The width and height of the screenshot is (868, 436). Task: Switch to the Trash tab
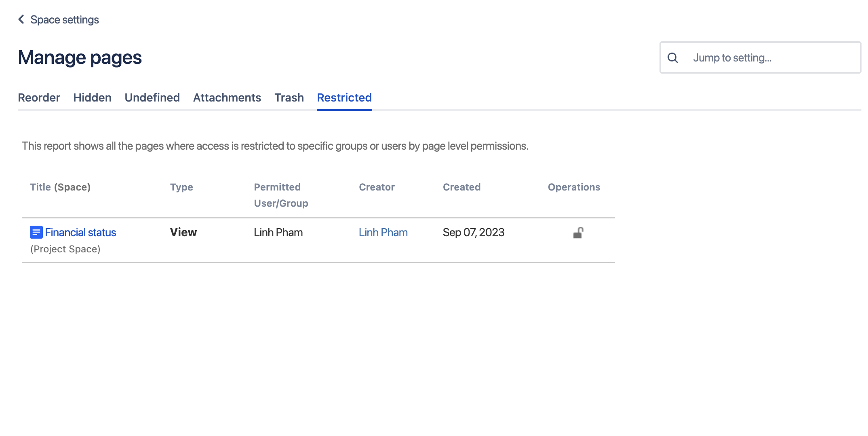point(289,97)
